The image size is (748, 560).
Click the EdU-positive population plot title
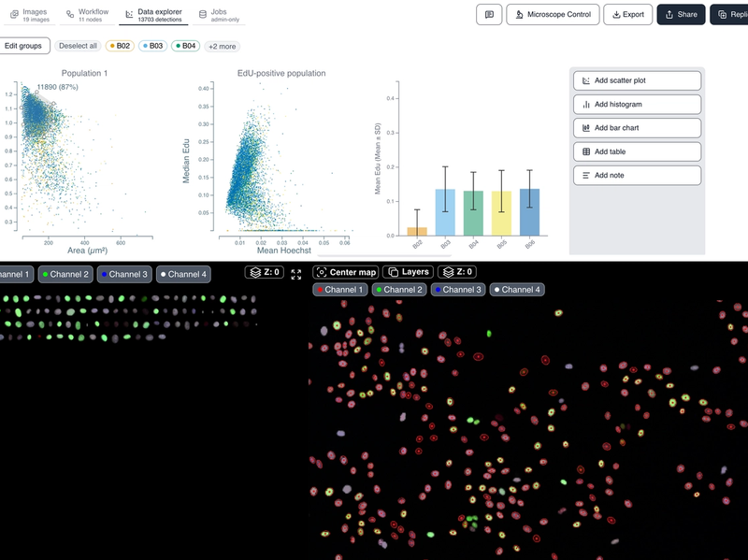pos(281,73)
